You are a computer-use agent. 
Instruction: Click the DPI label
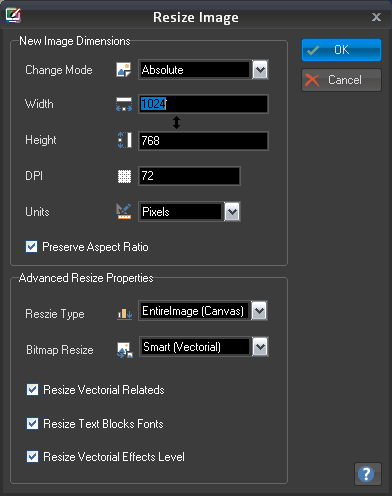(34, 176)
